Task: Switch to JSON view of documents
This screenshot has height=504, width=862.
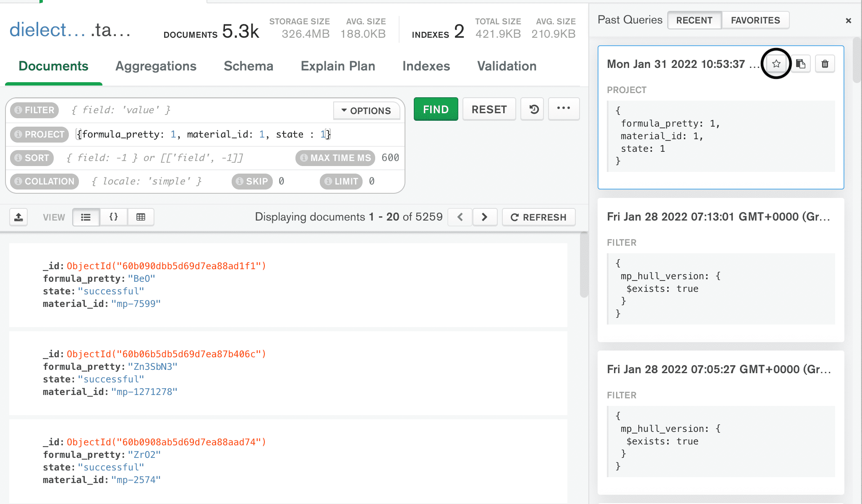Action: coord(113,217)
